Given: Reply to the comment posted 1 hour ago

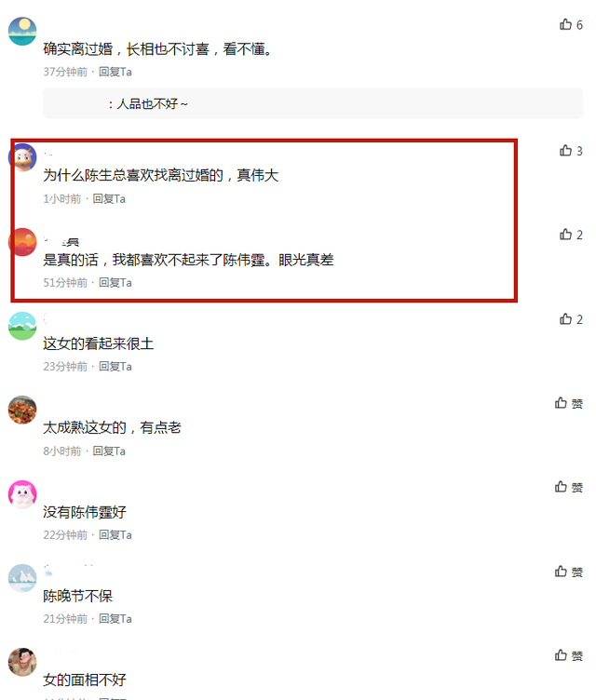Looking at the screenshot, I should [x=109, y=198].
